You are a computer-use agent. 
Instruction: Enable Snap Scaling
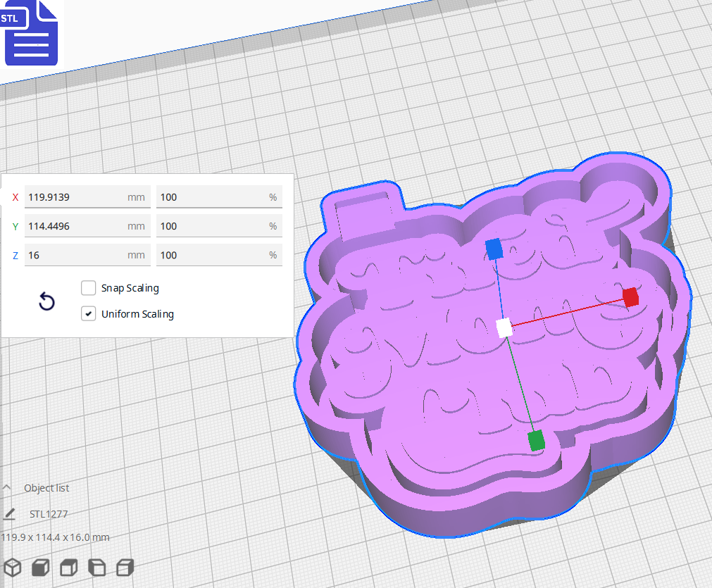click(88, 287)
